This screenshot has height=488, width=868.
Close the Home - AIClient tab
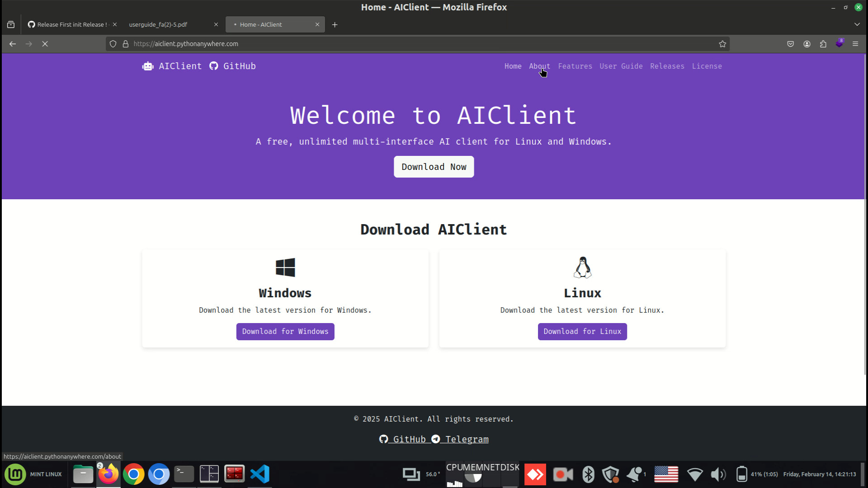click(x=317, y=25)
